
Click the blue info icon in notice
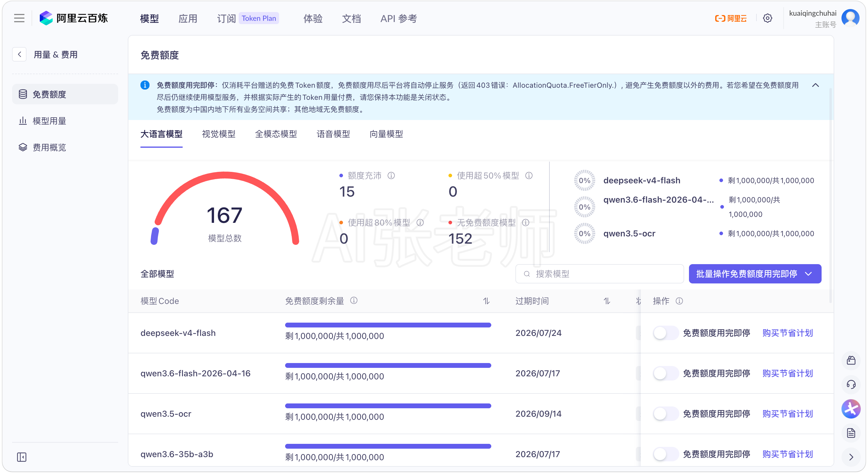point(145,85)
